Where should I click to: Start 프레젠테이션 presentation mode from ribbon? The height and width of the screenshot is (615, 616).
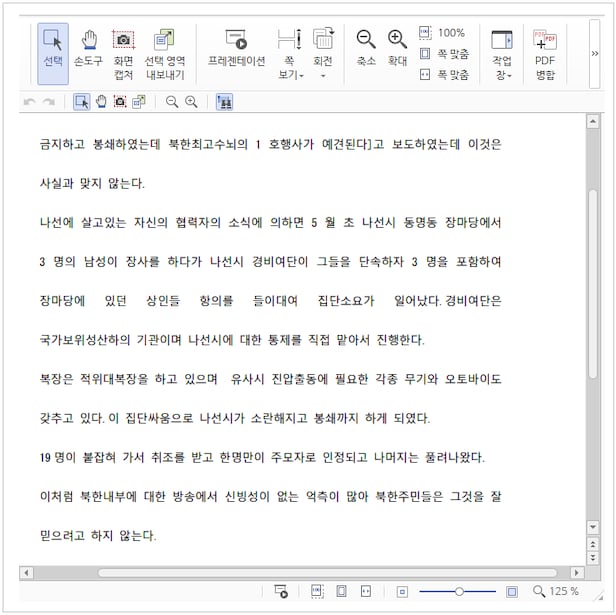coord(236,48)
